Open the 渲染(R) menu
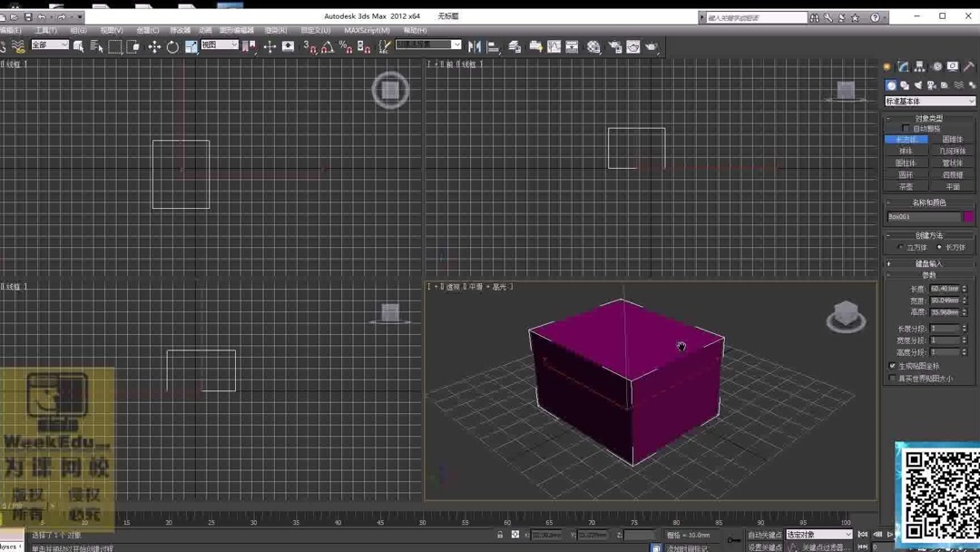This screenshot has height=552, width=980. coord(275,30)
